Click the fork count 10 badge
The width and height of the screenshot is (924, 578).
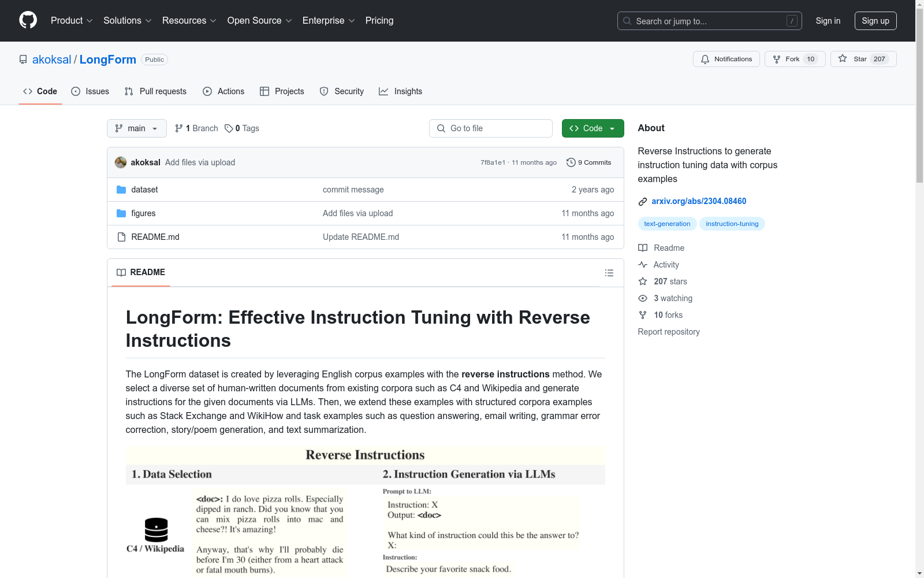click(810, 59)
